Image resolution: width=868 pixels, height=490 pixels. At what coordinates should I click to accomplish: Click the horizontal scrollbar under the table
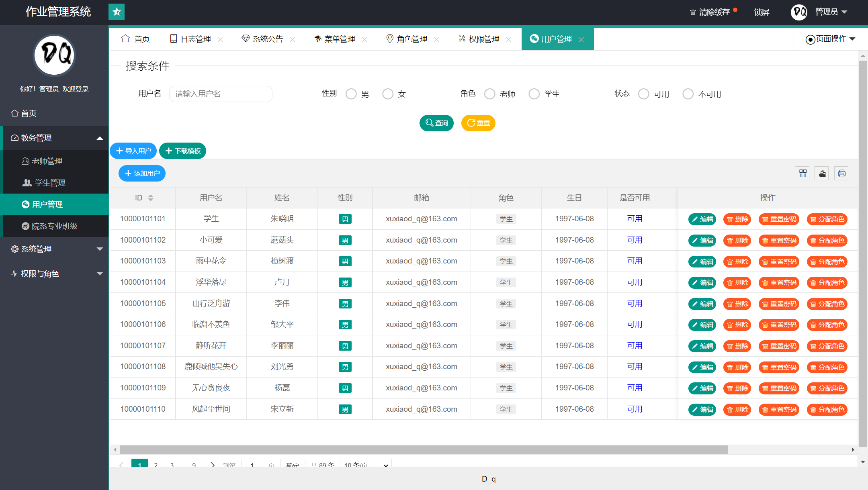click(x=424, y=449)
